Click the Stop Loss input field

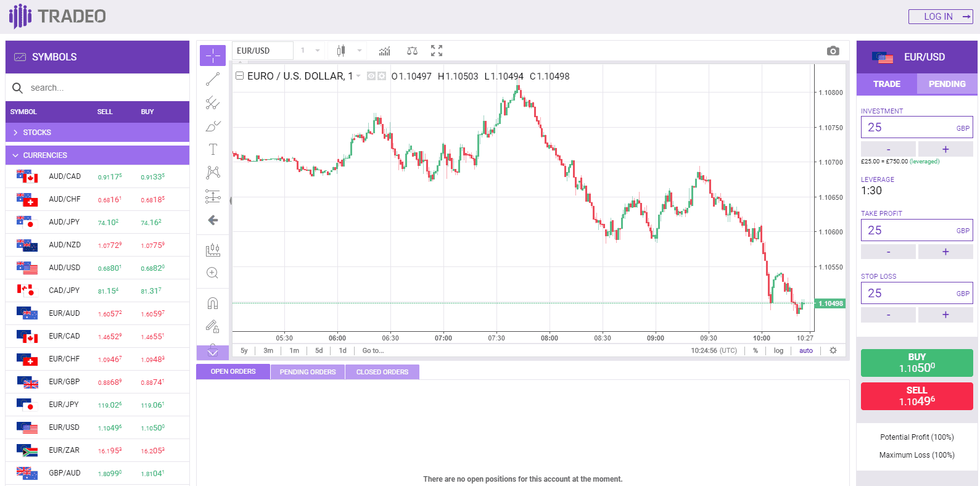[917, 293]
